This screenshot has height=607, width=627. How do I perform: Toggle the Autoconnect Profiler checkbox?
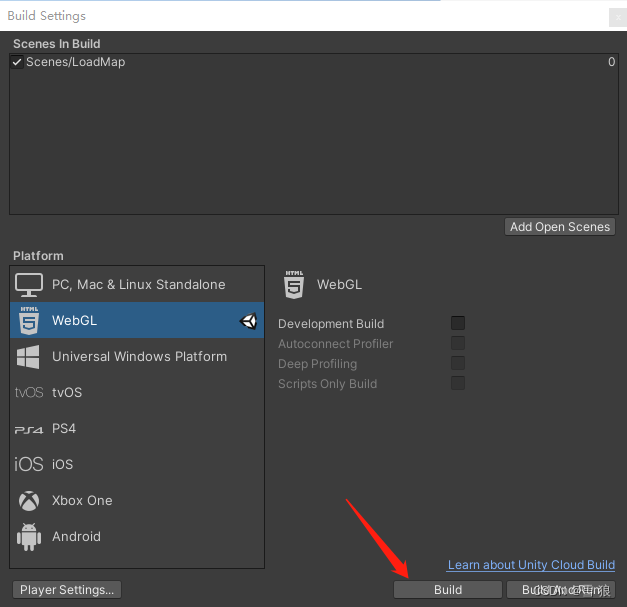(458, 343)
